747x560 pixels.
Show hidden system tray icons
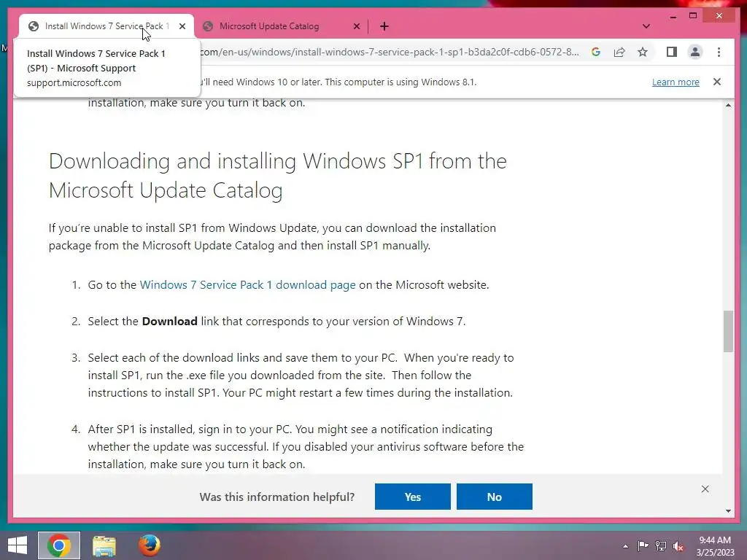625,546
